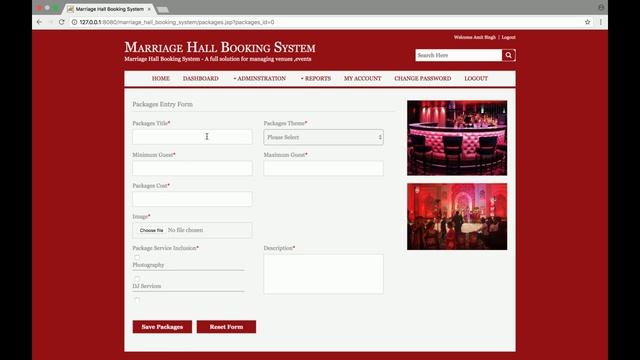Bookmark page with the star icon
This screenshot has width=640, height=360.
pyautogui.click(x=587, y=22)
